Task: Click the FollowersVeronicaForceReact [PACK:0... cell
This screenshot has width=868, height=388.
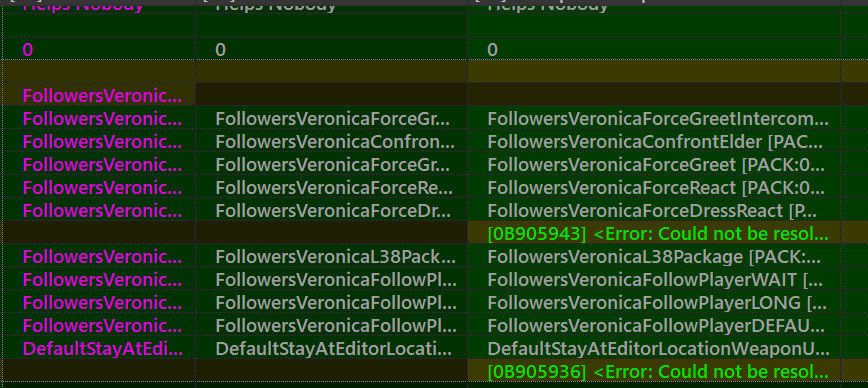Action: (x=654, y=188)
